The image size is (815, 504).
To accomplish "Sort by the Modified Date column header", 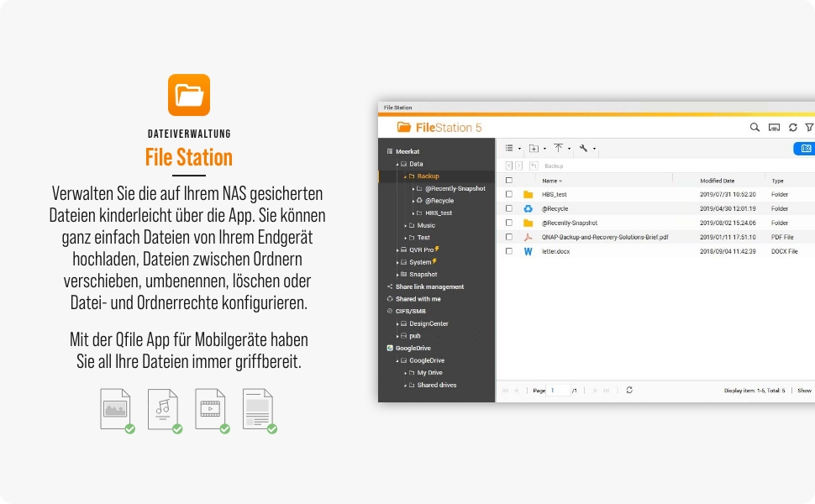I will coord(718,181).
